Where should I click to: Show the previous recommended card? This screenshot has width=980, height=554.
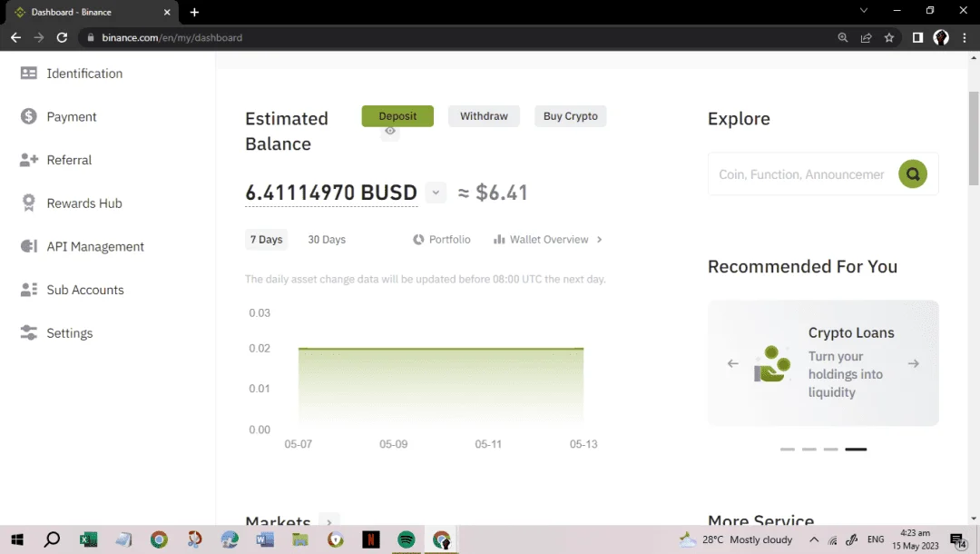tap(732, 363)
